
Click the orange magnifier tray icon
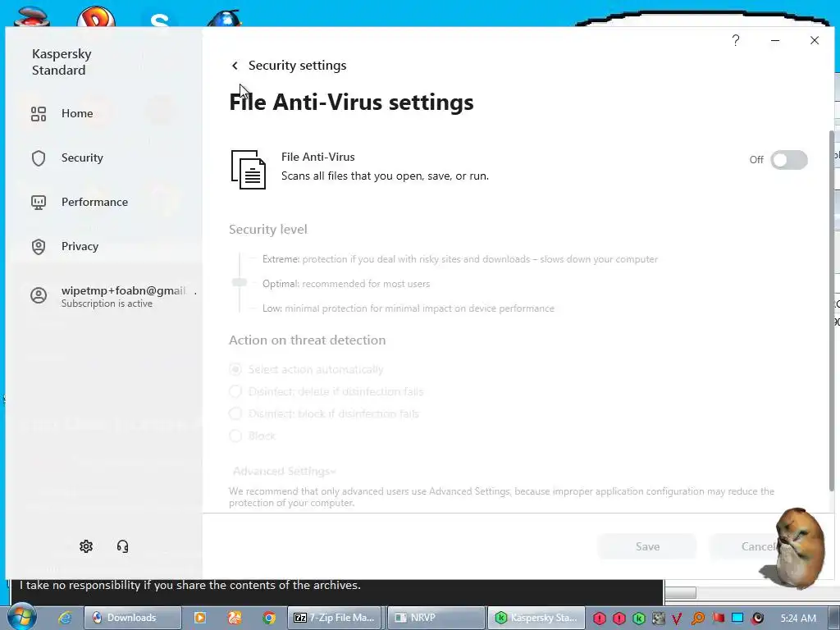(697, 619)
